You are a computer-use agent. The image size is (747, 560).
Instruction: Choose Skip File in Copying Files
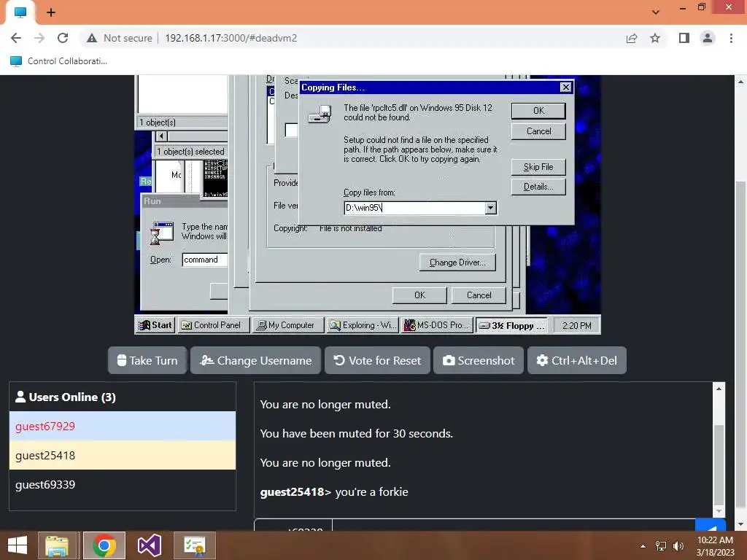coord(538,167)
